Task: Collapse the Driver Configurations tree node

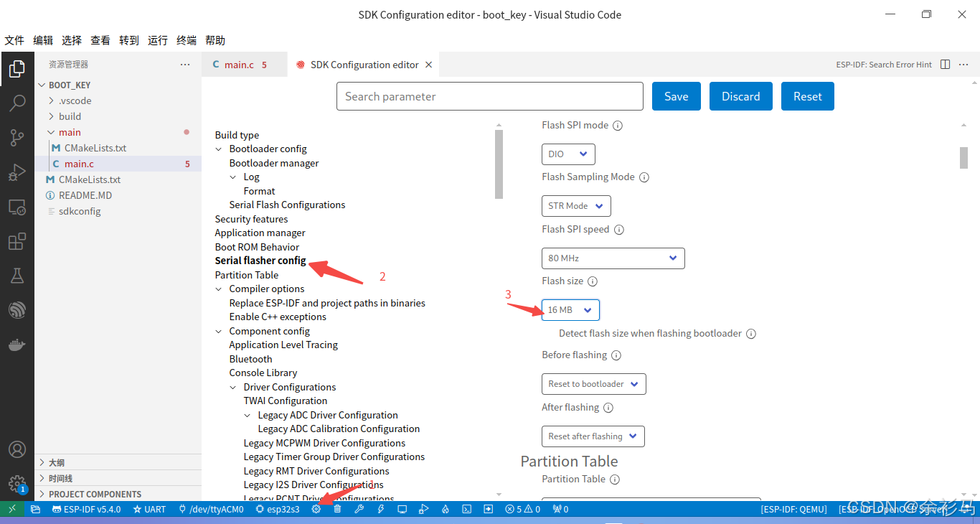Action: pos(233,388)
